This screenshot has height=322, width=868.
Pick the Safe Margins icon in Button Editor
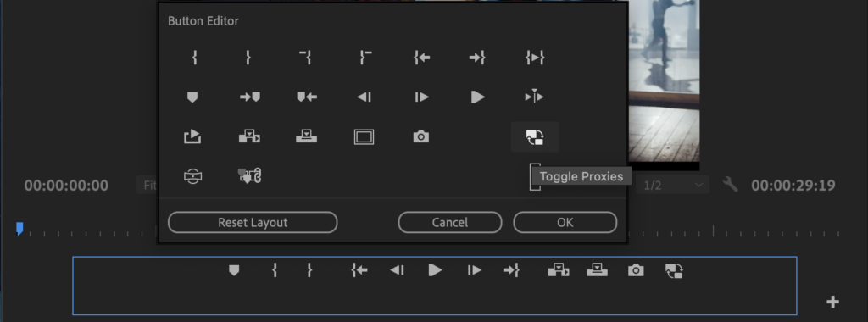[x=364, y=136]
